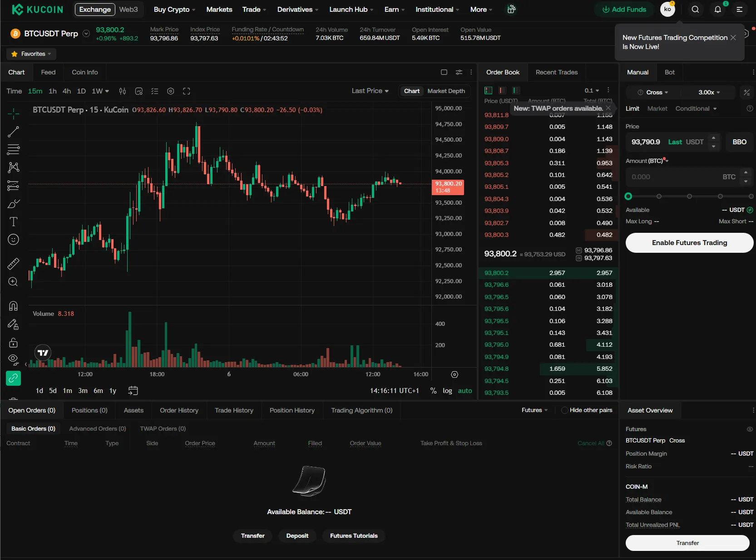Select the brush drawing tool
Image resolution: width=756 pixels, height=560 pixels.
pos(14,204)
